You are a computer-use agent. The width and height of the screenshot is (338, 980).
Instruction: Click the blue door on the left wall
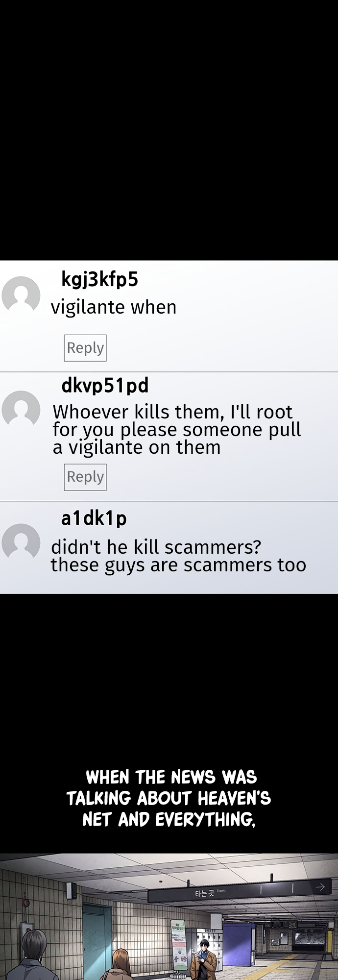click(x=97, y=941)
